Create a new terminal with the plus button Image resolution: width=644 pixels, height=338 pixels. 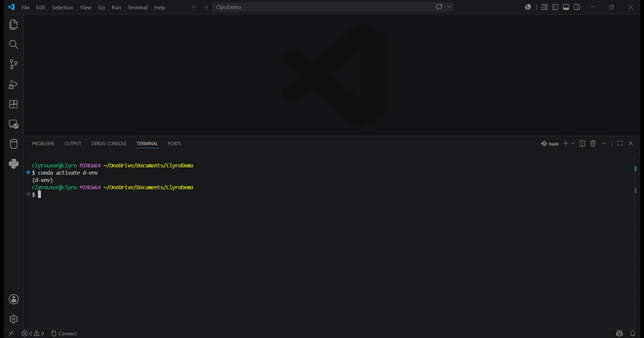click(566, 144)
